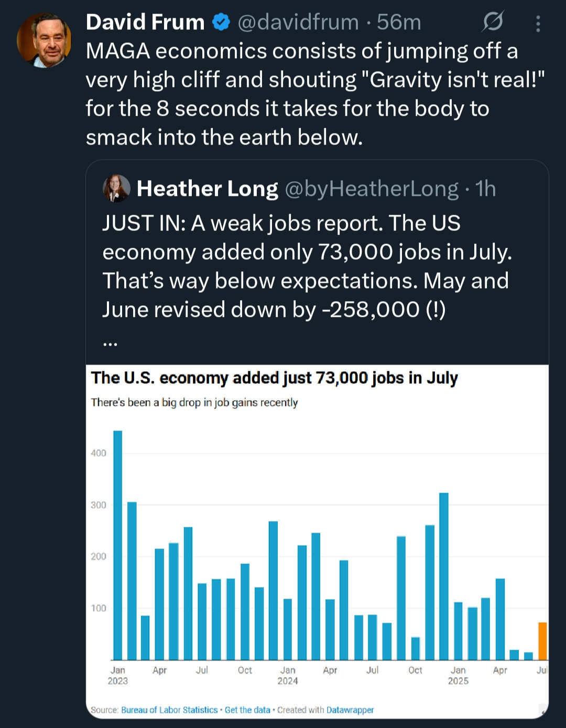Image resolution: width=566 pixels, height=728 pixels.
Task: Open the three-dot more options menu
Action: coord(538,24)
